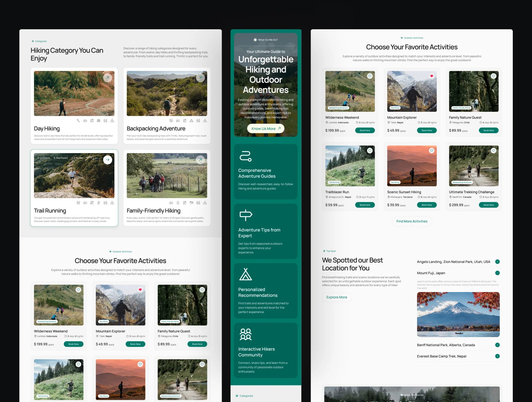The image size is (532, 402).
Task: Click the tent icon above Personalized Recommendations
Action: click(246, 274)
